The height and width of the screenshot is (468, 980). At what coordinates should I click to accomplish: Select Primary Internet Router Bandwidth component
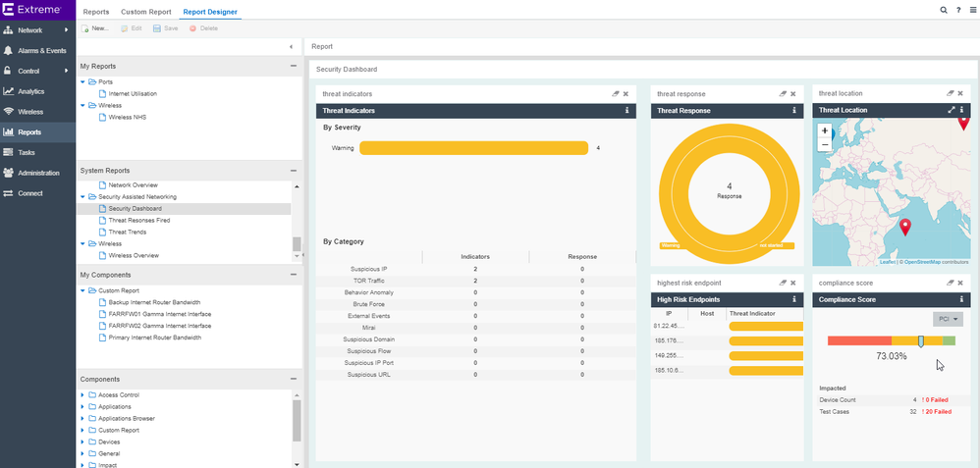[x=155, y=338]
